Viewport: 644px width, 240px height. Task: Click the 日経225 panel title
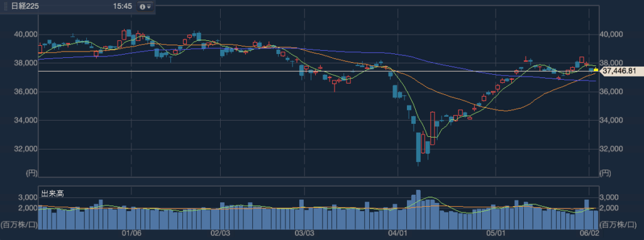point(23,6)
